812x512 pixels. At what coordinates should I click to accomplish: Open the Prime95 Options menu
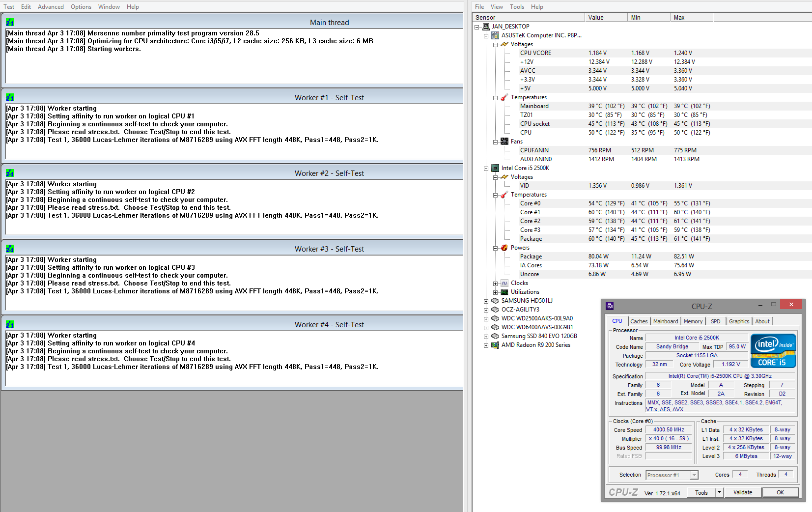click(x=81, y=7)
